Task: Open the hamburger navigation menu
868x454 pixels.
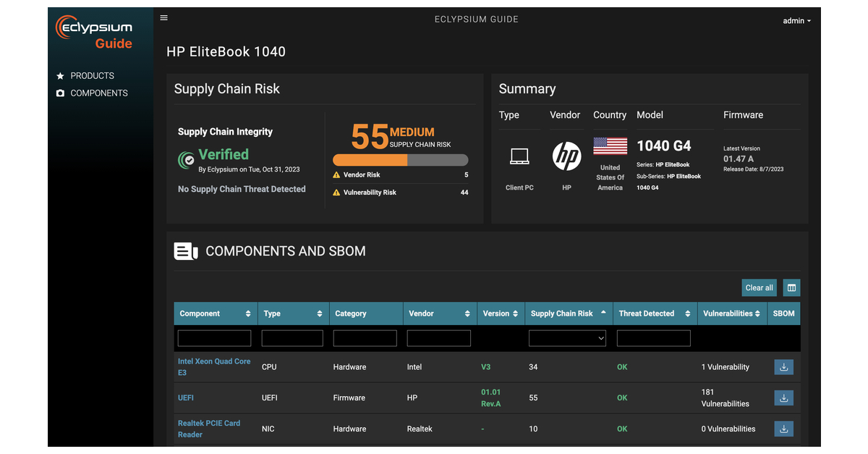Action: [x=164, y=17]
